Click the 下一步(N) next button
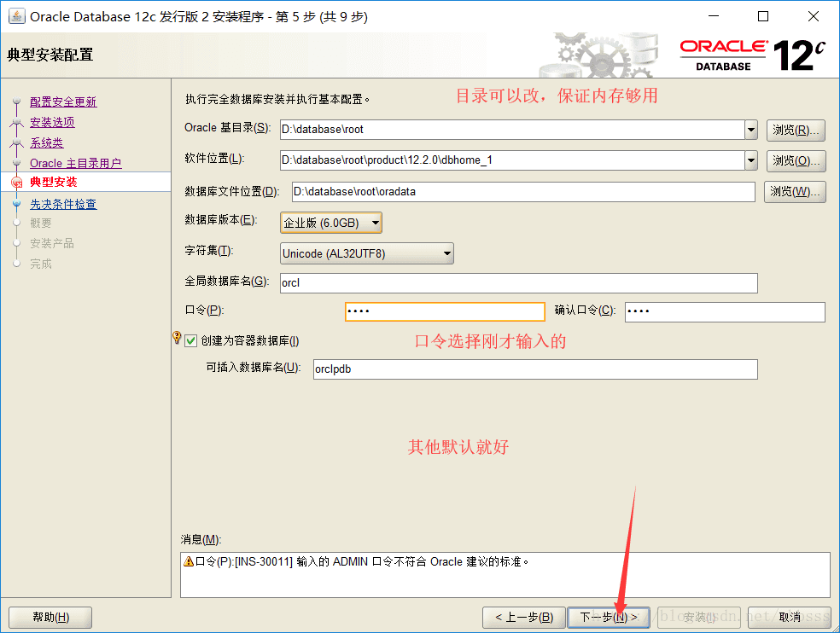840x633 pixels. pyautogui.click(x=609, y=618)
